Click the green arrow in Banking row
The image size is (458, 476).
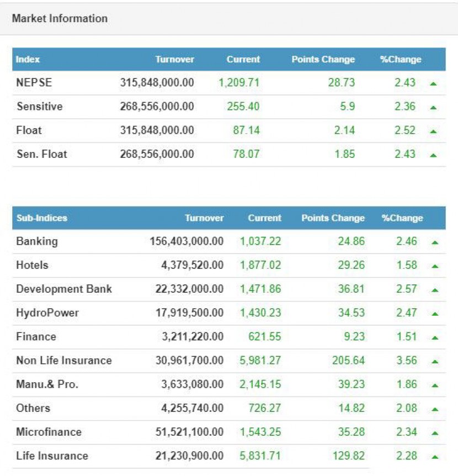[435, 242]
